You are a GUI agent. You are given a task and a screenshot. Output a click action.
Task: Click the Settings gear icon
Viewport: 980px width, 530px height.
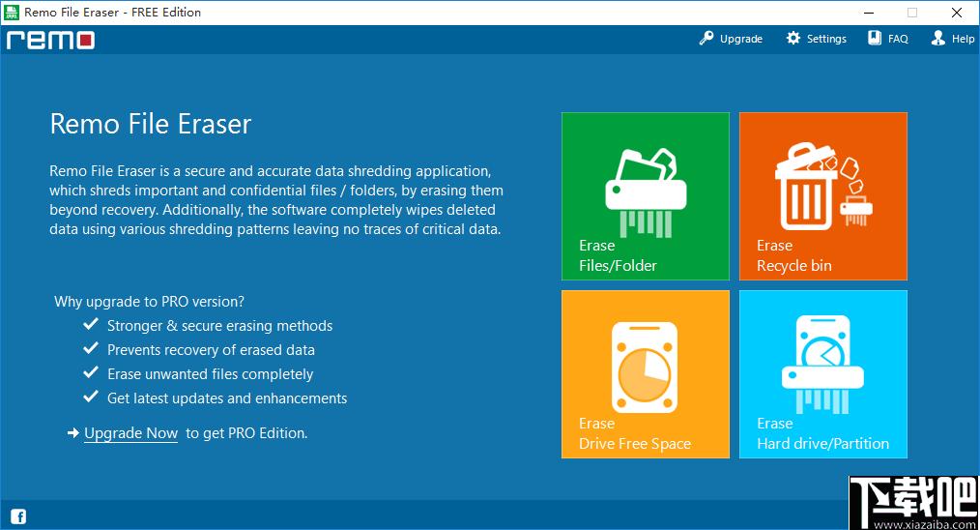point(793,38)
